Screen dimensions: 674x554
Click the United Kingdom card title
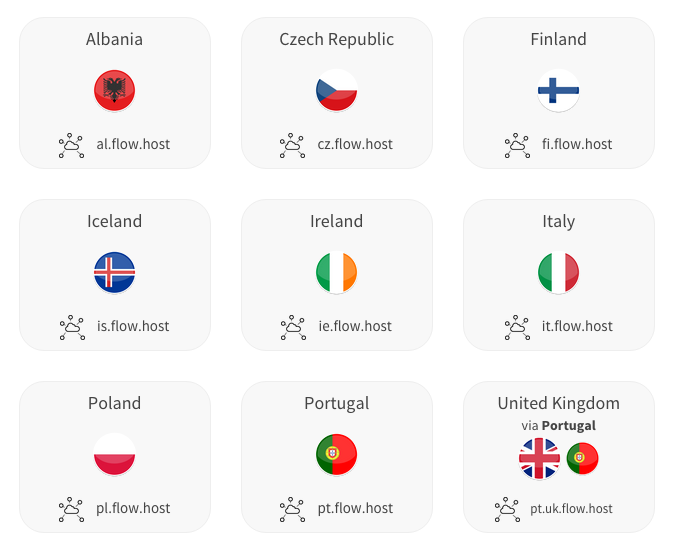pos(558,404)
